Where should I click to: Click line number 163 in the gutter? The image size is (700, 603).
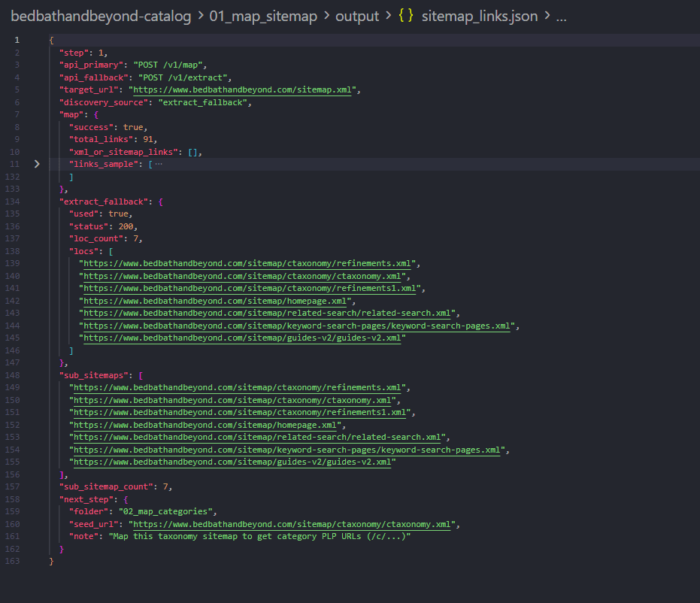coord(13,561)
